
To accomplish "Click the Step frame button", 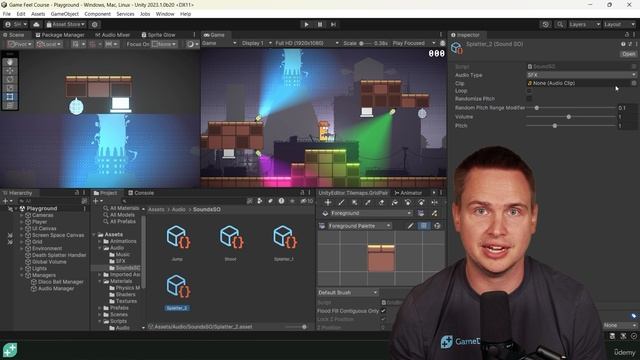I will coord(333,24).
